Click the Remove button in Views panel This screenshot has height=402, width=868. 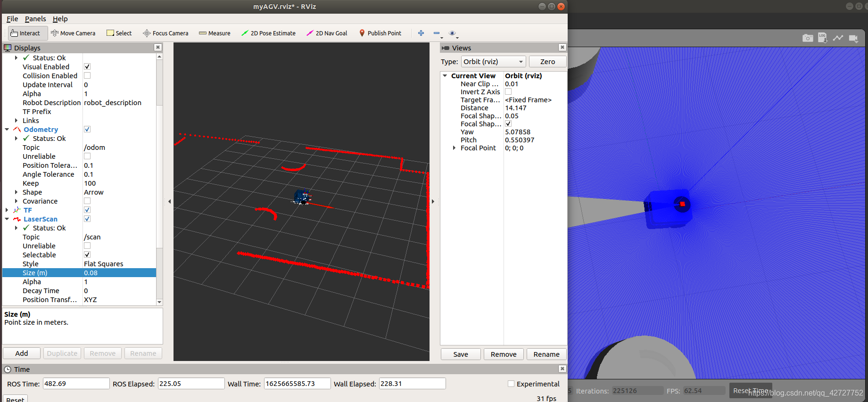pos(504,354)
